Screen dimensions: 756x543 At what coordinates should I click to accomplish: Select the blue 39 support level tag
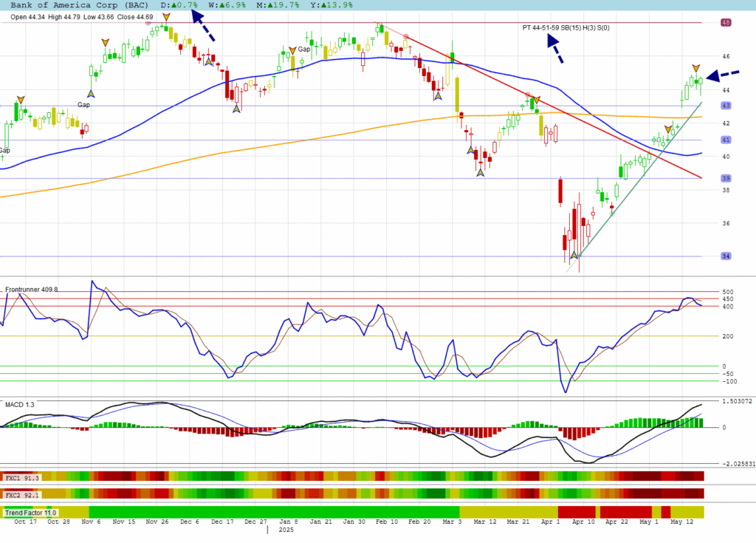point(726,178)
